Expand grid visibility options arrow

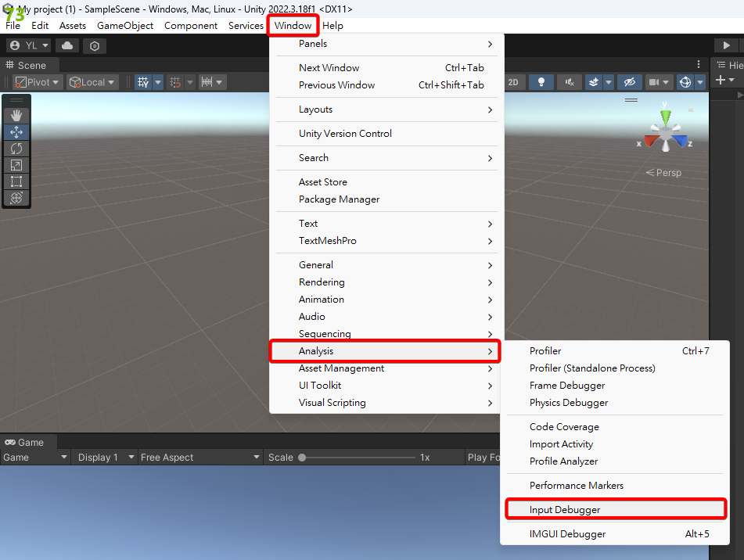158,82
